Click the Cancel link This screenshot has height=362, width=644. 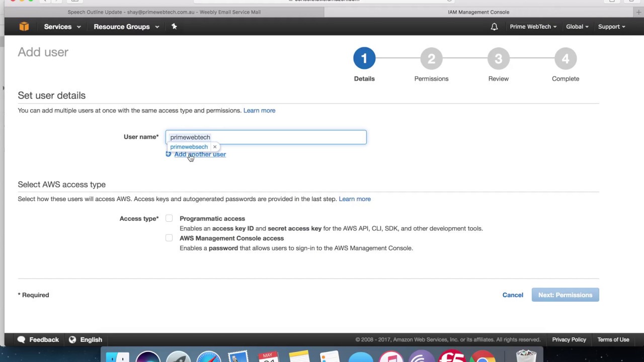pyautogui.click(x=513, y=295)
